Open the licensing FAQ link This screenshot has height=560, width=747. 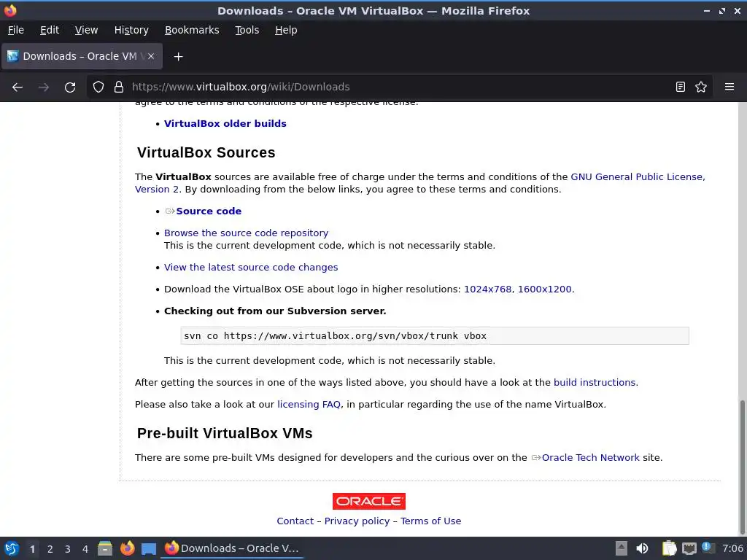(x=309, y=404)
